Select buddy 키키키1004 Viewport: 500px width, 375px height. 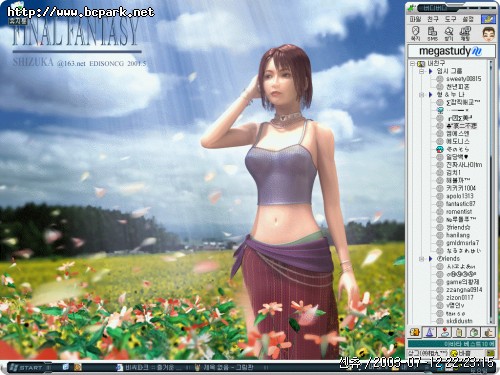461,188
